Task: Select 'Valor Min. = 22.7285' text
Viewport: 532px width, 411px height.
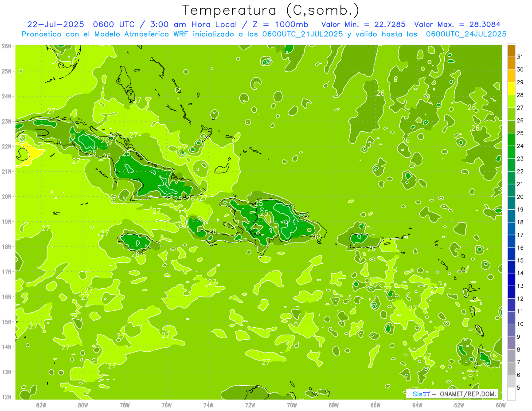Action: [x=364, y=24]
